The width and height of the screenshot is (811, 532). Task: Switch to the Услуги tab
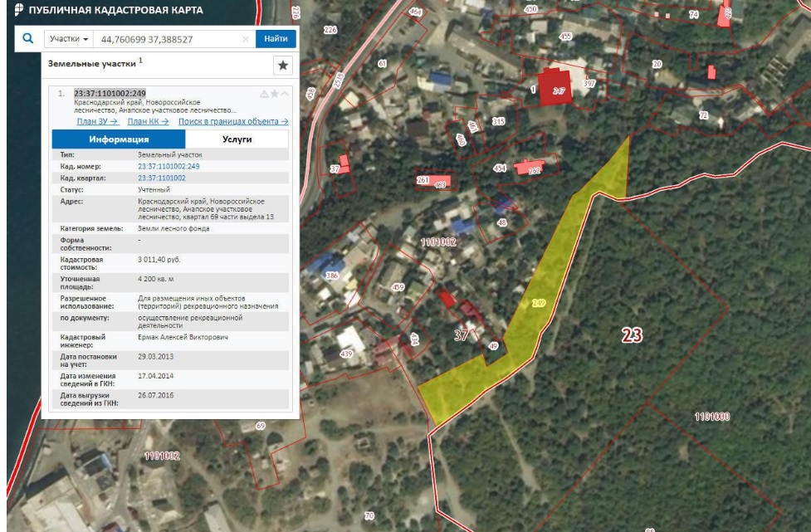pos(237,139)
